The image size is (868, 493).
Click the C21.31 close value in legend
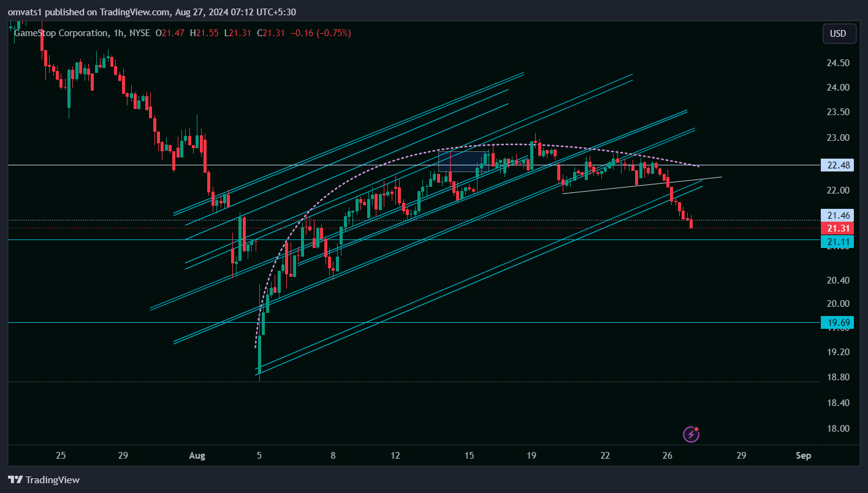point(271,33)
